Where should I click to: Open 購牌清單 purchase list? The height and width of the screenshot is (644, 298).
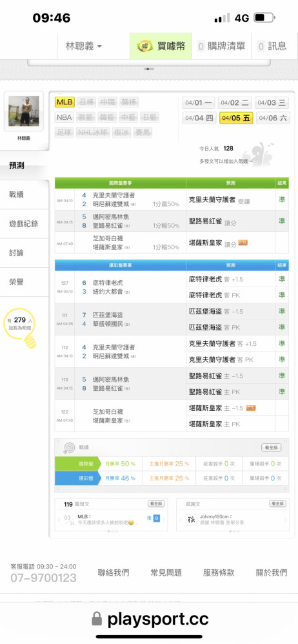point(221,46)
